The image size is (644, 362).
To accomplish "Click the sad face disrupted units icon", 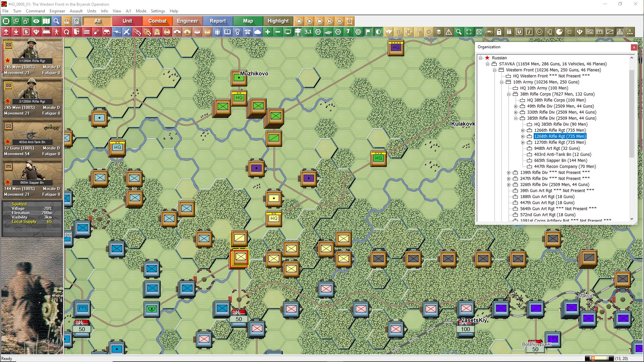I will 539,32.
